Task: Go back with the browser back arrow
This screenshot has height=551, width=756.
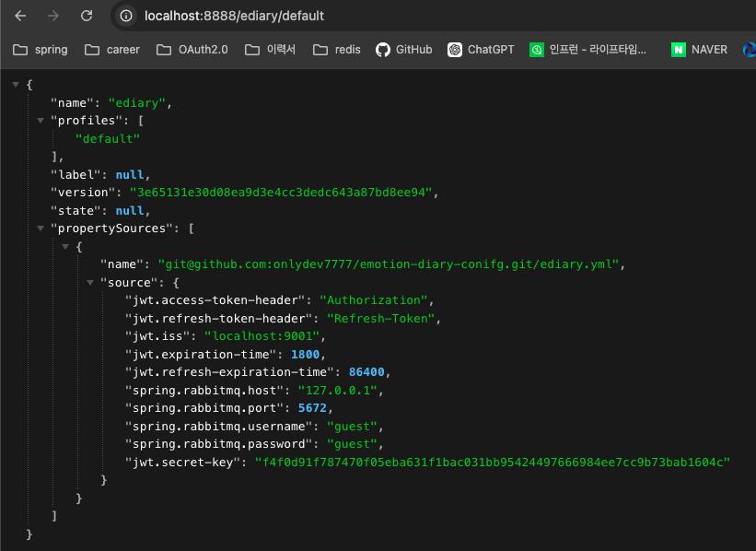Action: click(x=20, y=16)
